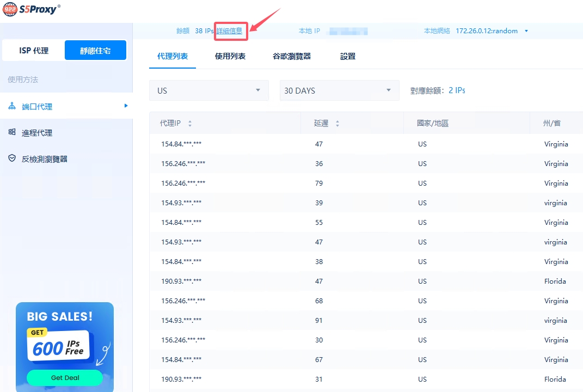Open the US country dropdown
This screenshot has width=583, height=392.
tap(208, 90)
